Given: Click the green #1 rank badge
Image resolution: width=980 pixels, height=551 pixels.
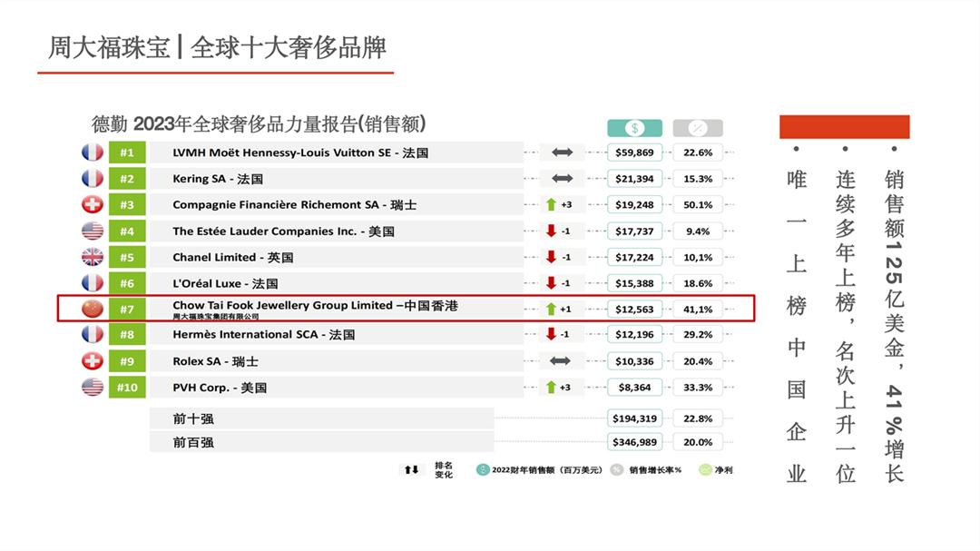Looking at the screenshot, I should tap(127, 153).
